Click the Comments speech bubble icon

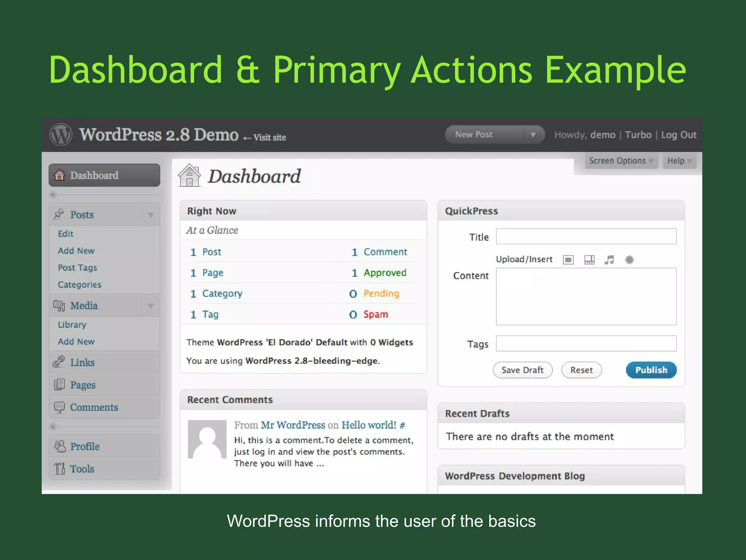pos(59,407)
